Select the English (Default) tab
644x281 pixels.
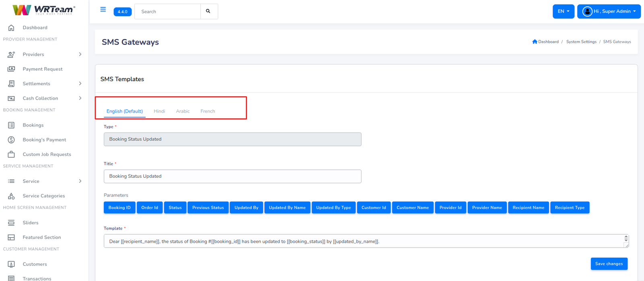tap(124, 111)
